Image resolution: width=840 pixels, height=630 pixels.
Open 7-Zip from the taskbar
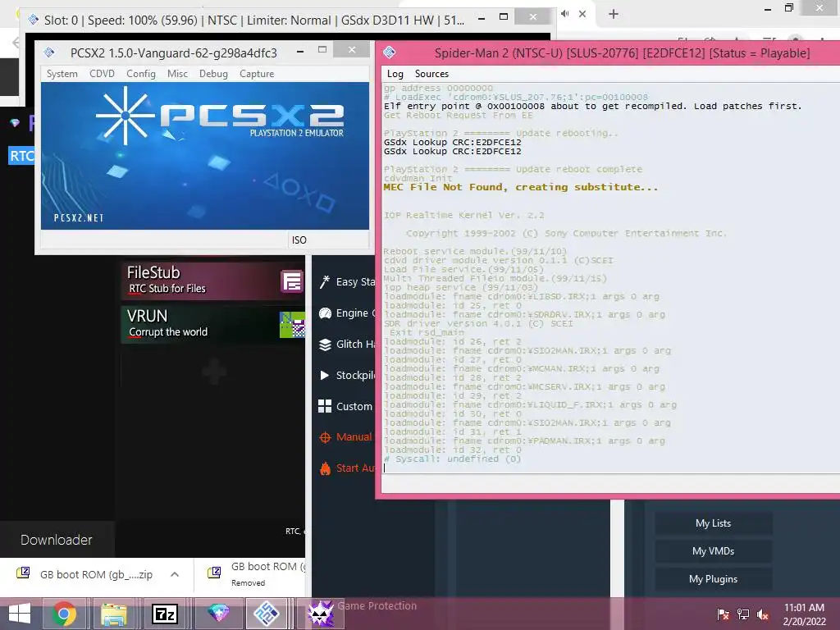[164, 614]
